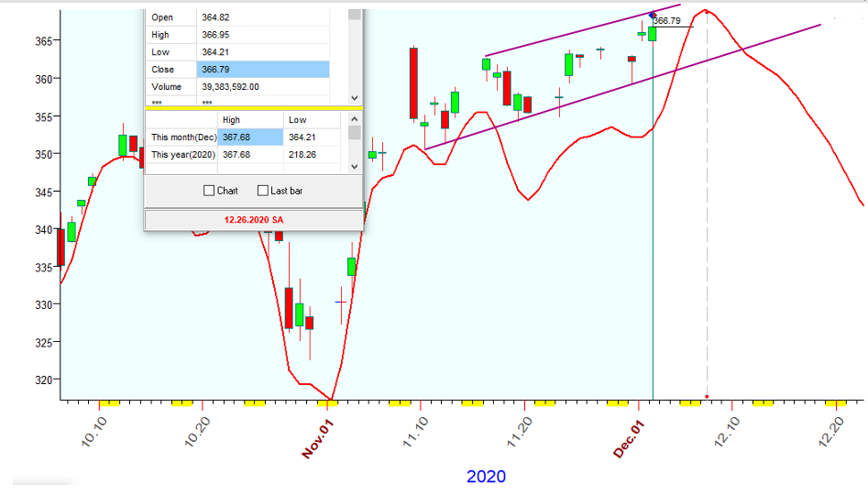Click the blue 2020 year label

(486, 477)
